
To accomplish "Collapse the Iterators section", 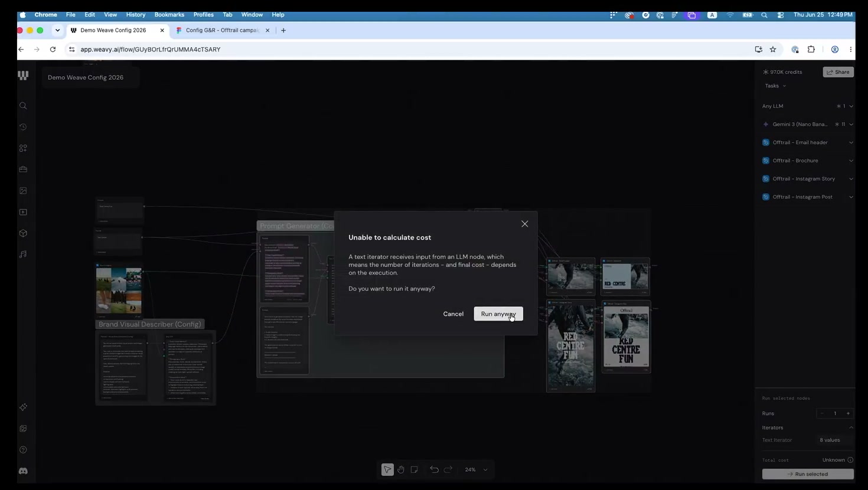I will coord(851,427).
